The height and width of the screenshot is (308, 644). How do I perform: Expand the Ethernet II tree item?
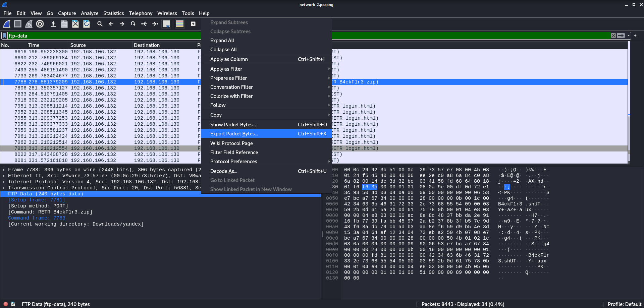[4, 176]
